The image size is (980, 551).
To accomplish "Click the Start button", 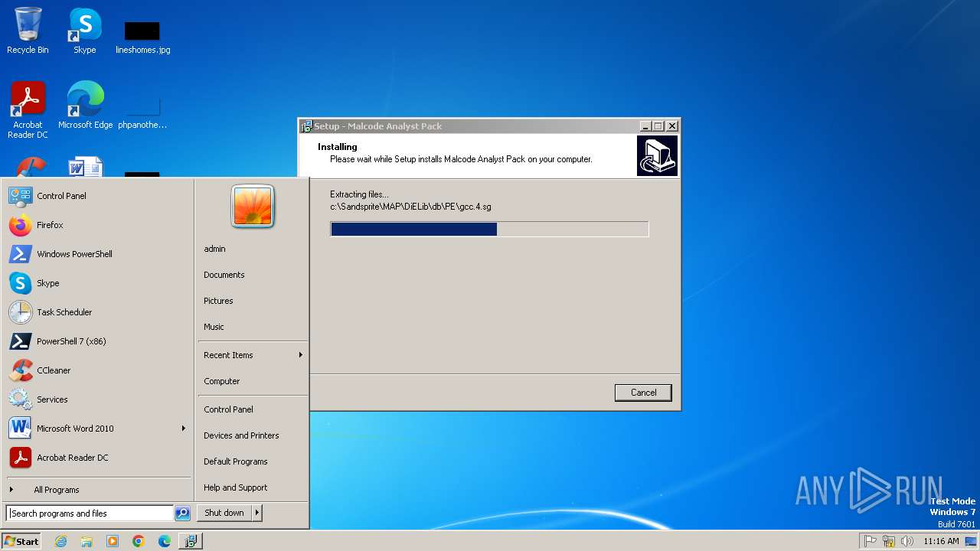I will tap(21, 541).
